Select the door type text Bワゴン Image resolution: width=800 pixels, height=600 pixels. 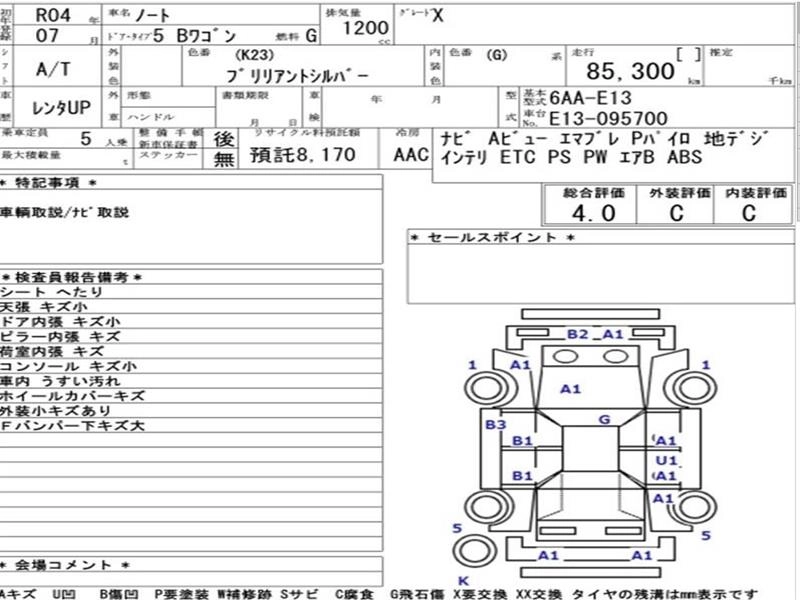pos(206,36)
